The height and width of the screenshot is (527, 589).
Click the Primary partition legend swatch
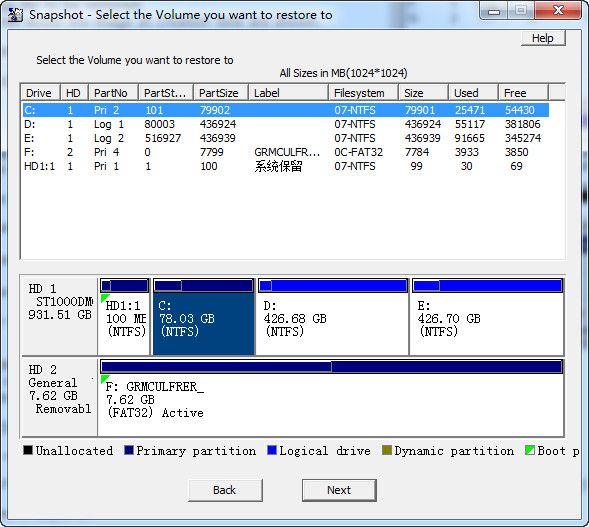point(129,450)
